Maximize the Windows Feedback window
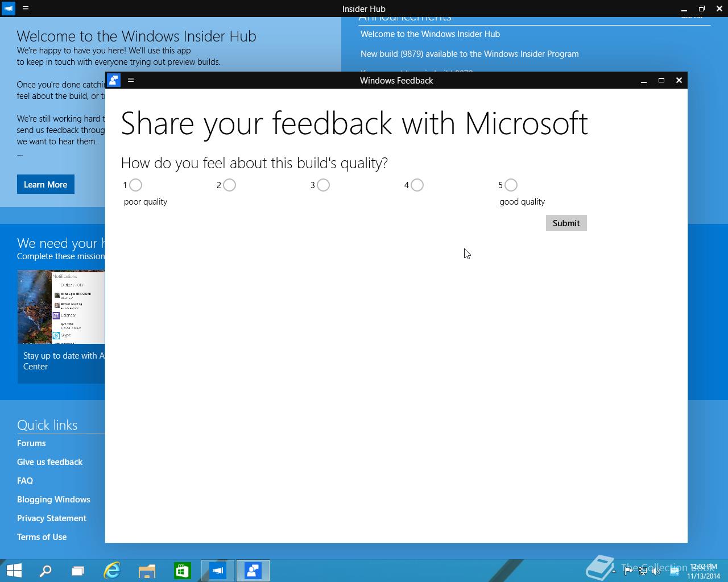Screen dimensions: 728x582 pos(661,80)
